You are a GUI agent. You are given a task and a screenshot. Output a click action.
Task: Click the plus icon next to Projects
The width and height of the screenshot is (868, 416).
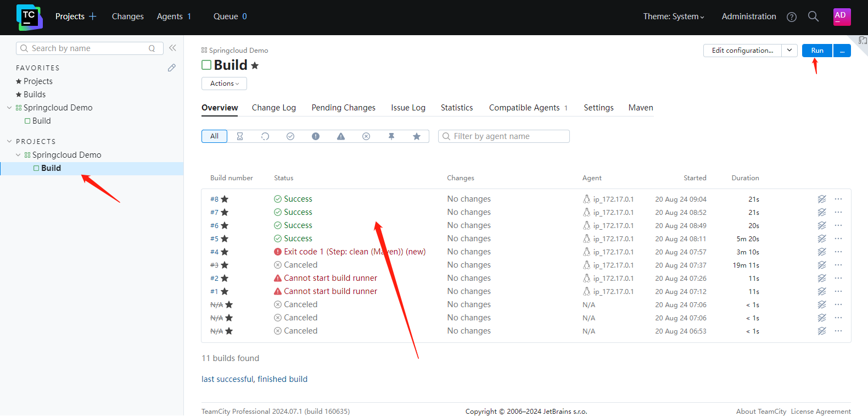(93, 16)
